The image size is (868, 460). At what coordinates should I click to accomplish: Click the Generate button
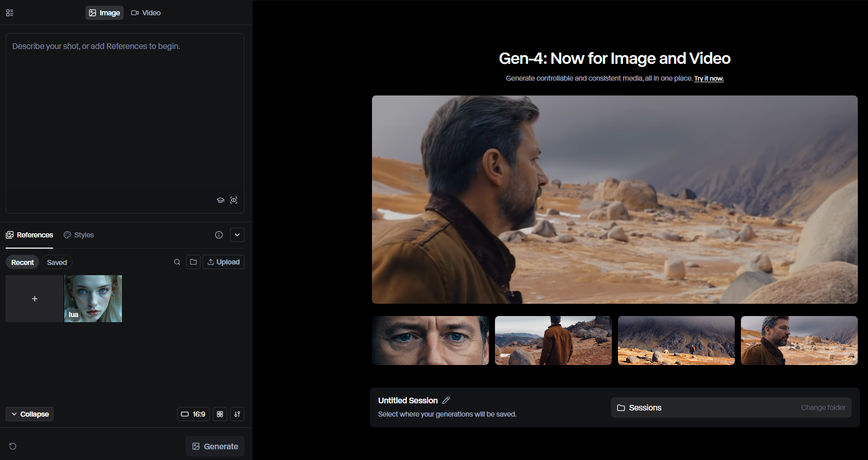(x=215, y=446)
